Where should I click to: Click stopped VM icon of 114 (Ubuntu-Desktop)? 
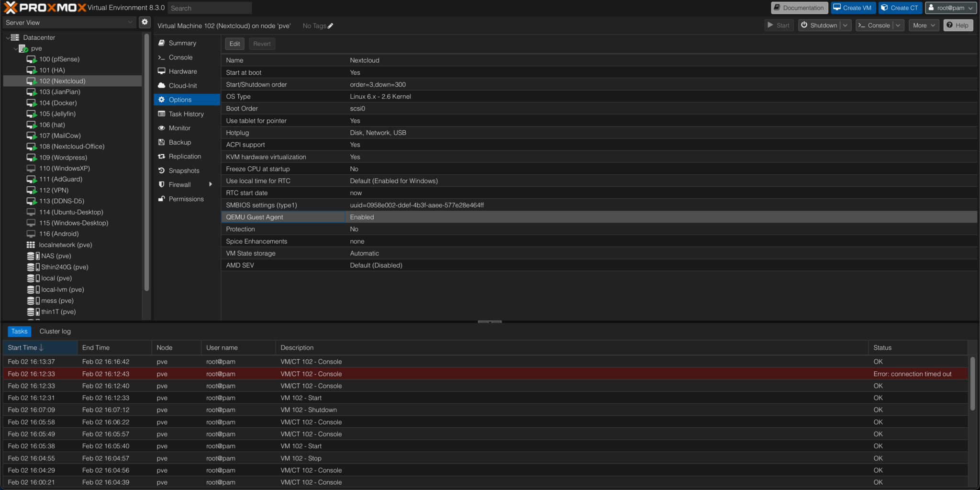coord(31,212)
